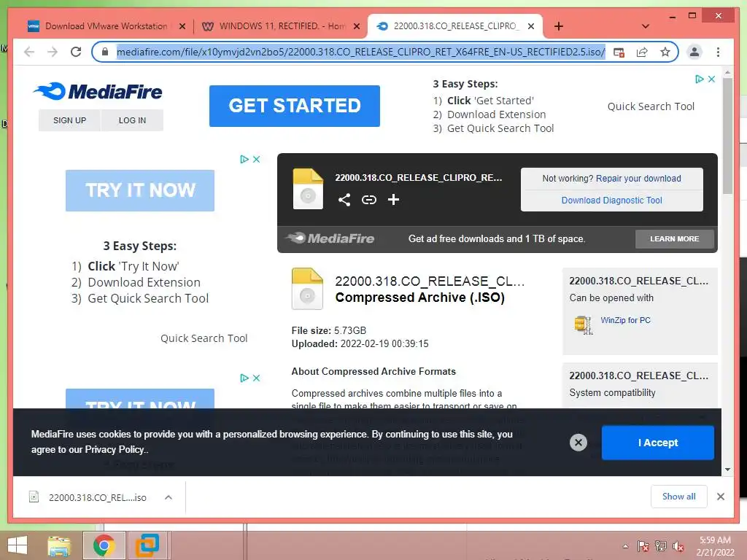
Task: Accept cookies with I Accept
Action: (658, 443)
